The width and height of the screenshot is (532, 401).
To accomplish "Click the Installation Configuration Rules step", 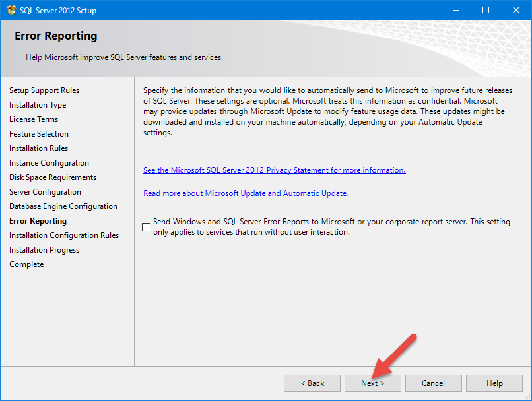I will pos(64,235).
